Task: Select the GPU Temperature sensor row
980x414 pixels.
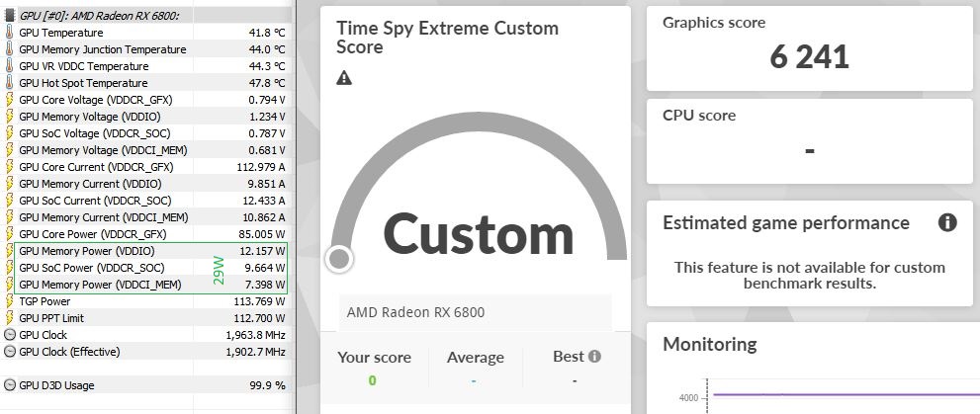Action: coord(145,33)
